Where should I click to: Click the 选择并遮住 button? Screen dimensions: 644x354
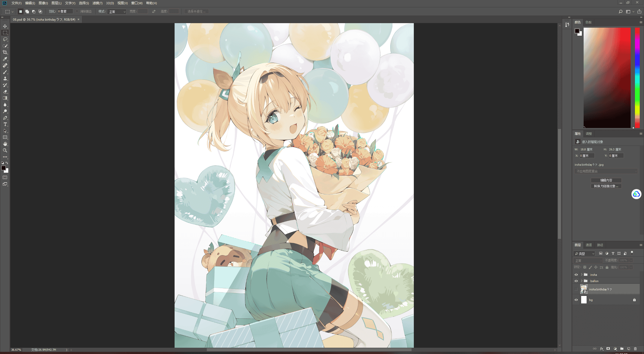196,12
